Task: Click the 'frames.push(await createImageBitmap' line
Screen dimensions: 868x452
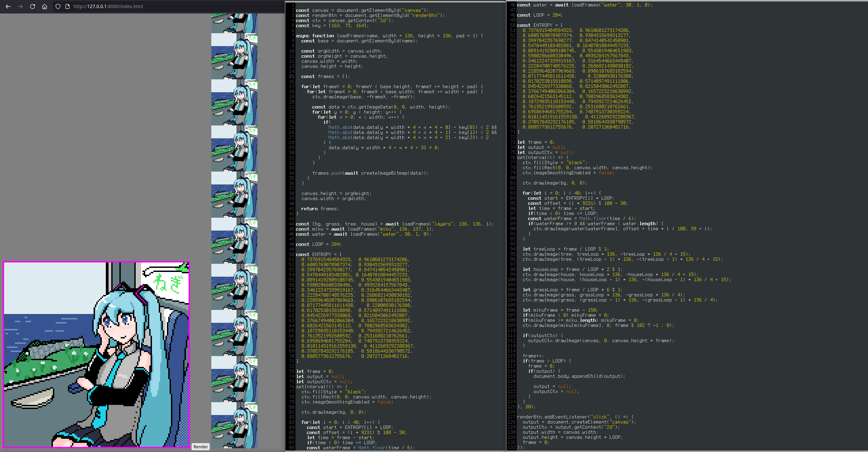Action: (x=370, y=173)
